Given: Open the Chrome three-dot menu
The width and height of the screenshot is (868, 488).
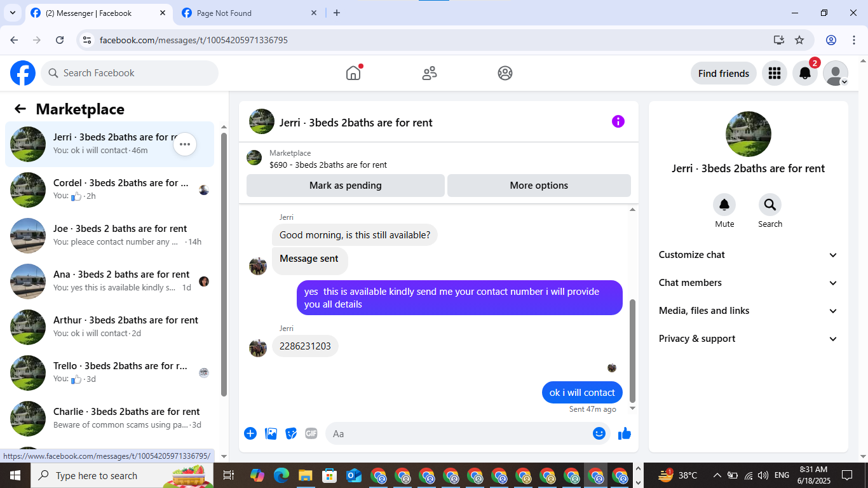Looking at the screenshot, I should [x=853, y=40].
